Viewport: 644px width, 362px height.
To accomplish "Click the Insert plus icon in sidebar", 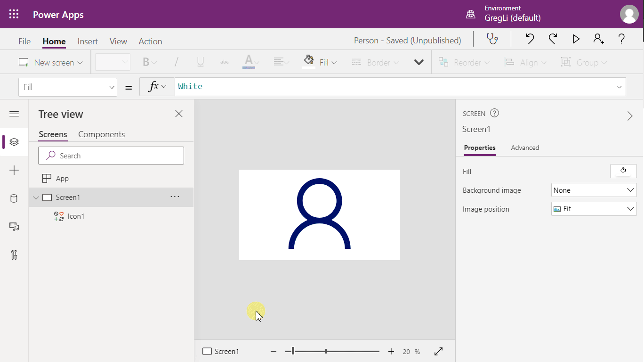I will pos(14,170).
